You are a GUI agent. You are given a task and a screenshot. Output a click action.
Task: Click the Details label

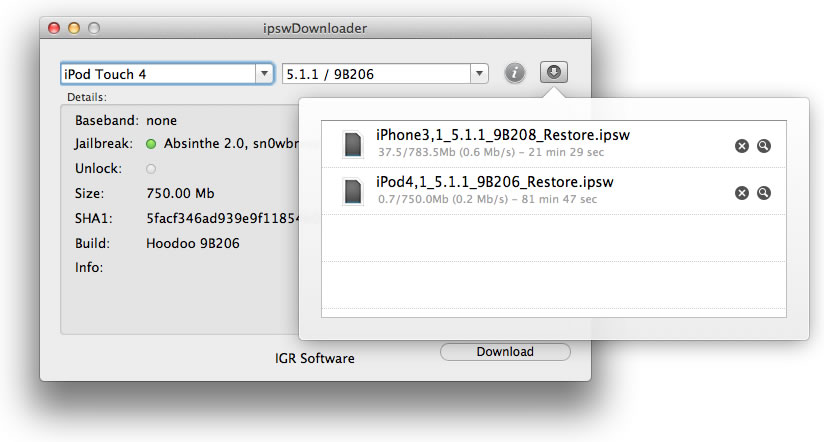(x=87, y=97)
